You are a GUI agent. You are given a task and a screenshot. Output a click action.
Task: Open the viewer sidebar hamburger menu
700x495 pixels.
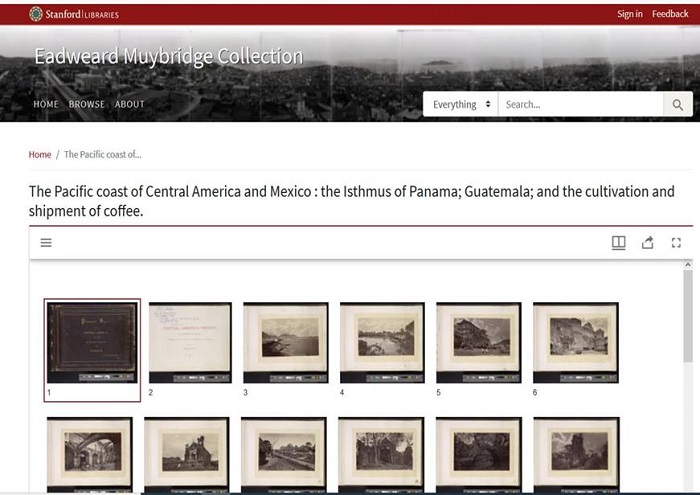point(46,243)
